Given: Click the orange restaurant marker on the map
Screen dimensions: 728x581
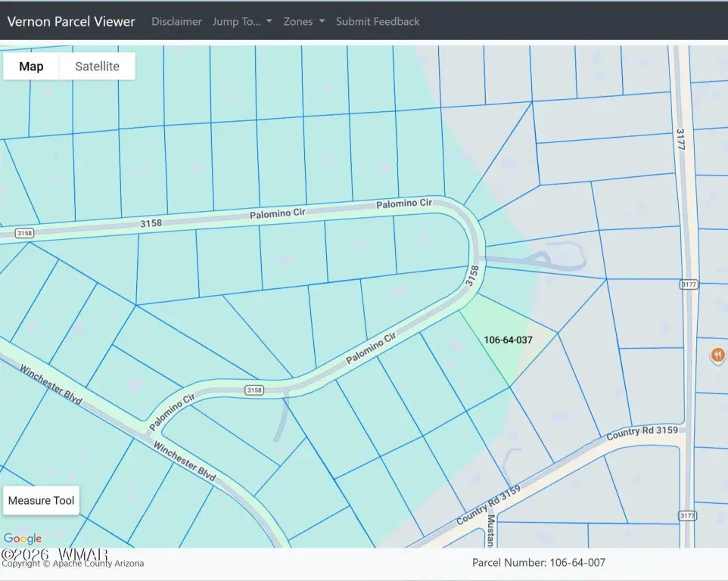Looking at the screenshot, I should click(717, 355).
